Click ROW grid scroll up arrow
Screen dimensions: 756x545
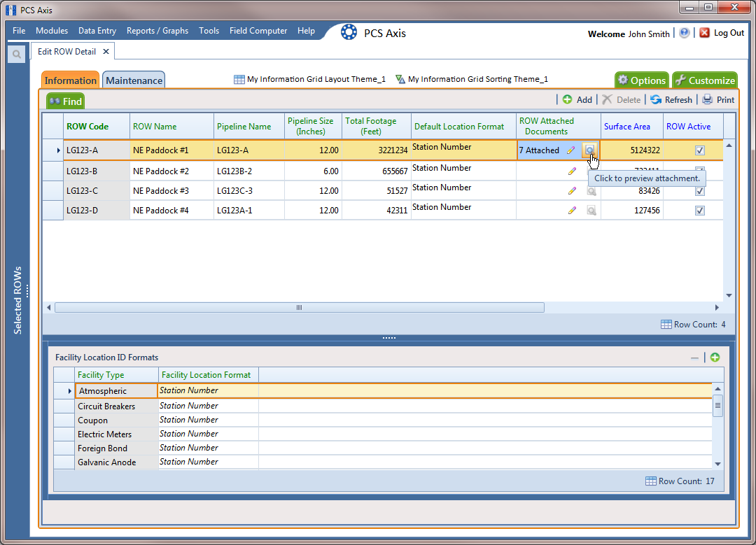729,146
